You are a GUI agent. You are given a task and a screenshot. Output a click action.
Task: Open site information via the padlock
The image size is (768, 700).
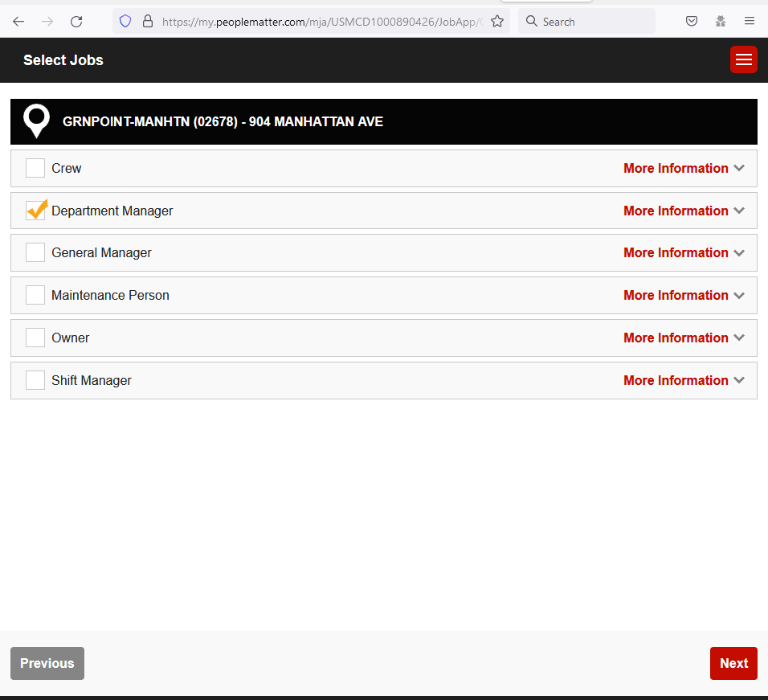click(148, 22)
